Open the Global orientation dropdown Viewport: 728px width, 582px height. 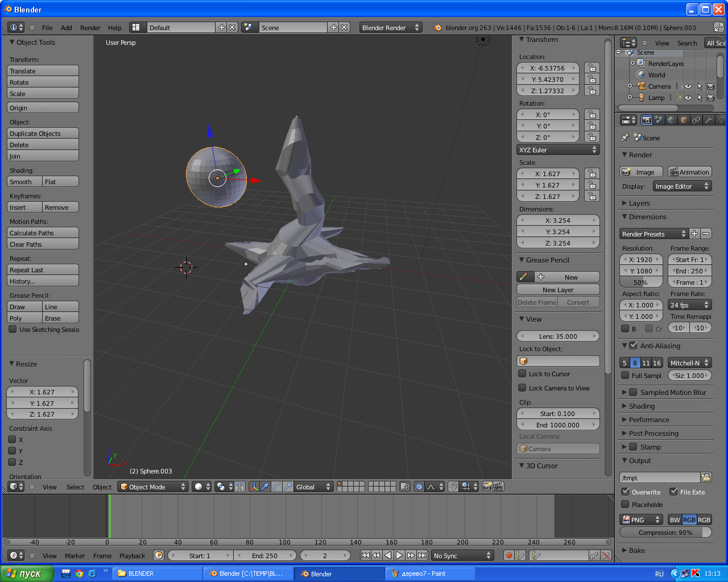pyautogui.click(x=313, y=487)
